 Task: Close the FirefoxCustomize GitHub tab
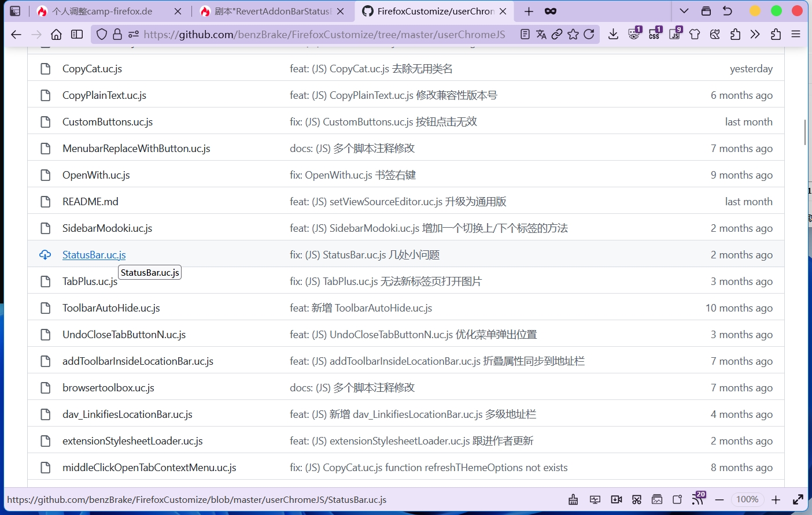pos(503,11)
